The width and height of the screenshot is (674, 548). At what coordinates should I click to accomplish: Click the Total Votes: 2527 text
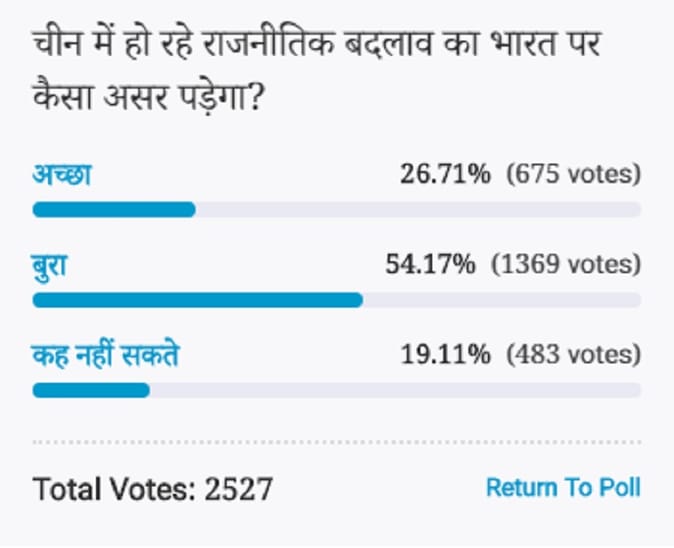(x=153, y=489)
